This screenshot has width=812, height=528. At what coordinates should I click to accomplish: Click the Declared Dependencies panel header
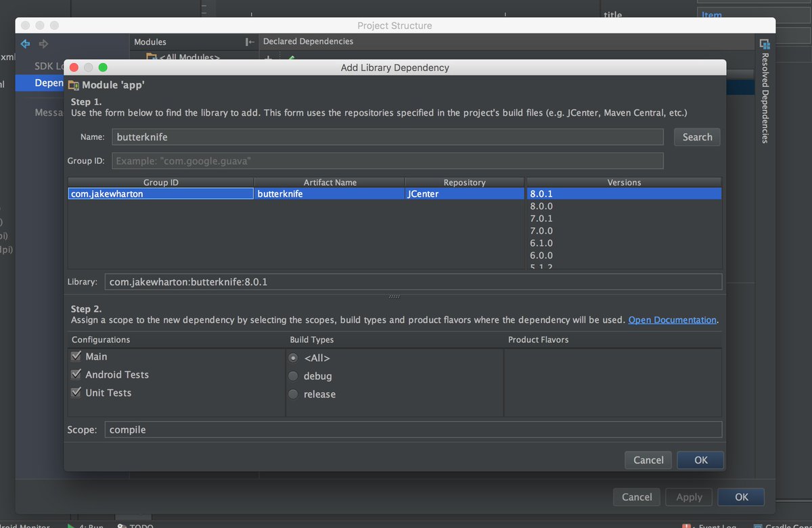tap(308, 41)
